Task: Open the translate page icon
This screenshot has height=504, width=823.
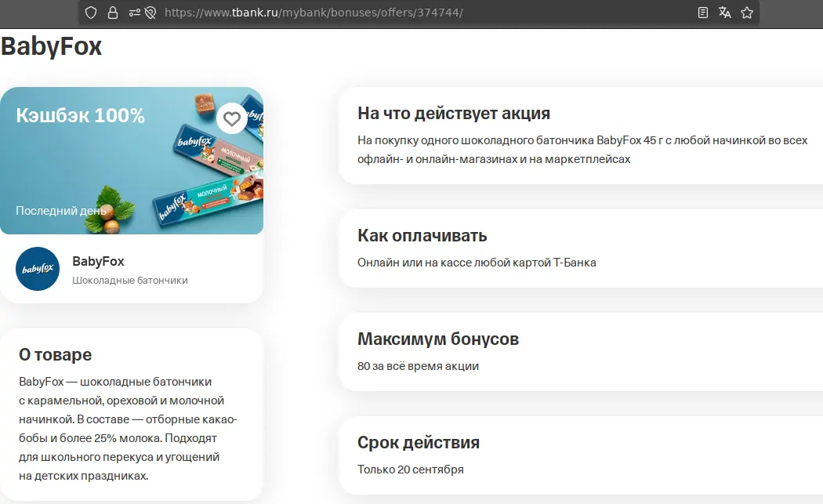Action: pos(725,13)
